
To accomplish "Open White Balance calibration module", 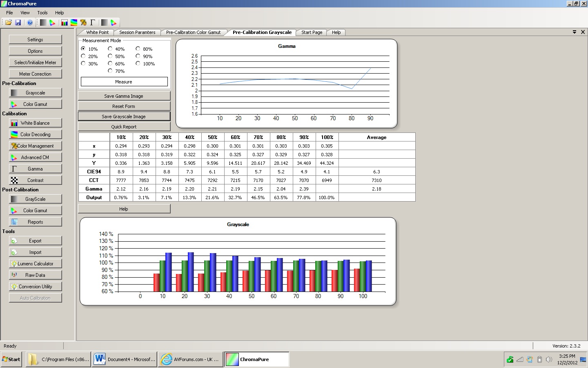I will pos(36,123).
